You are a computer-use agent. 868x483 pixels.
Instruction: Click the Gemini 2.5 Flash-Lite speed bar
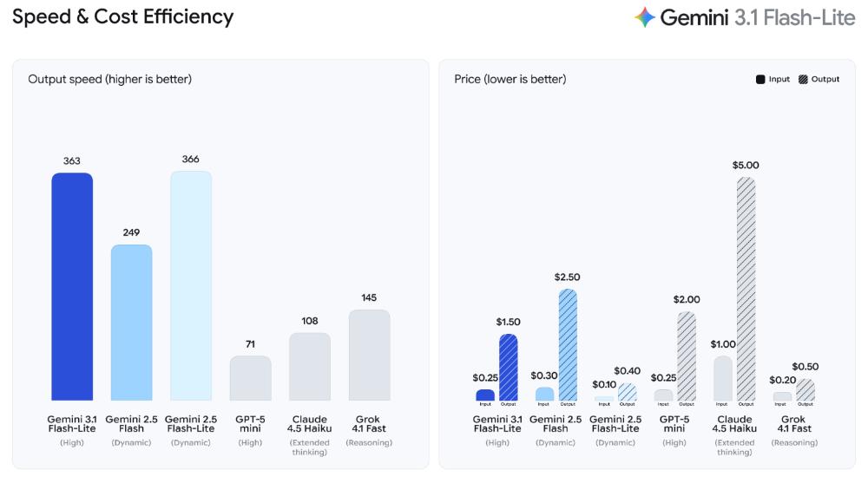pyautogui.click(x=191, y=285)
